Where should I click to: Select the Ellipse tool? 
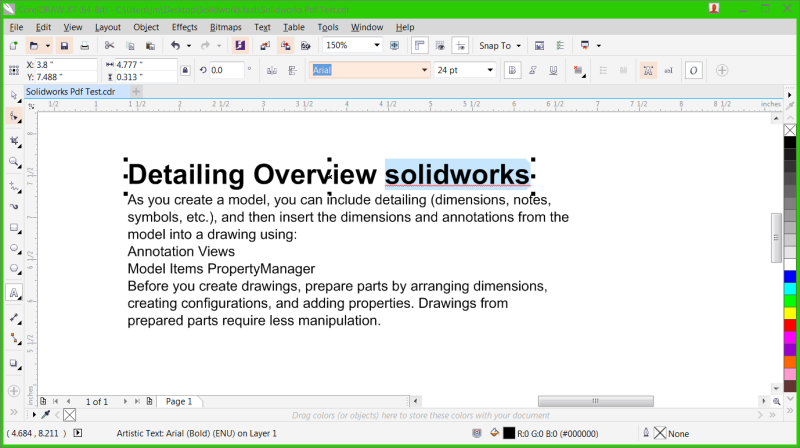click(x=14, y=248)
